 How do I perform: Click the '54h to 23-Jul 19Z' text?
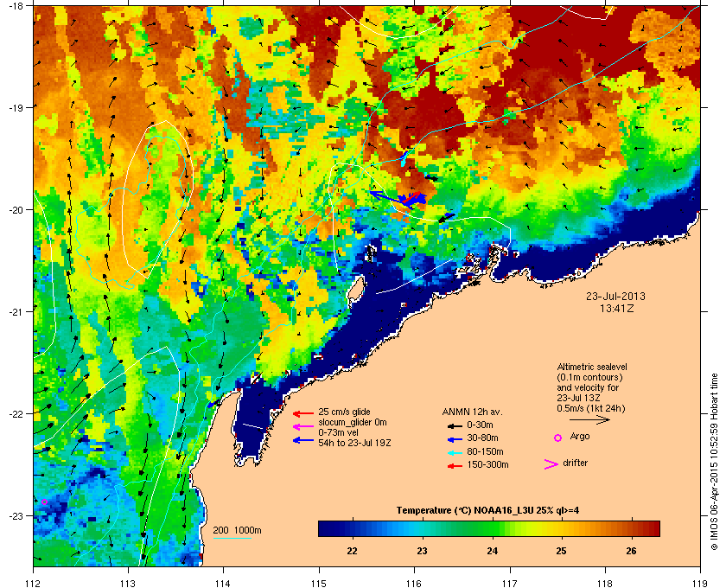click(x=354, y=443)
